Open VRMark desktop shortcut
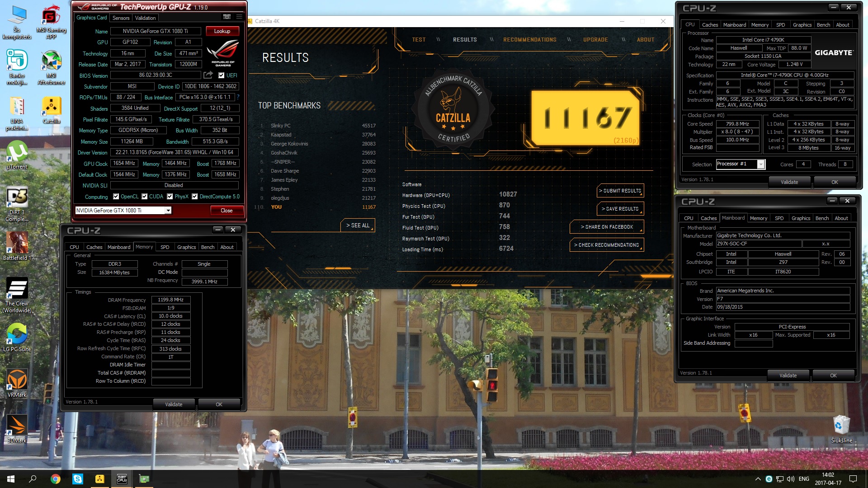The height and width of the screenshot is (488, 868). [17, 383]
